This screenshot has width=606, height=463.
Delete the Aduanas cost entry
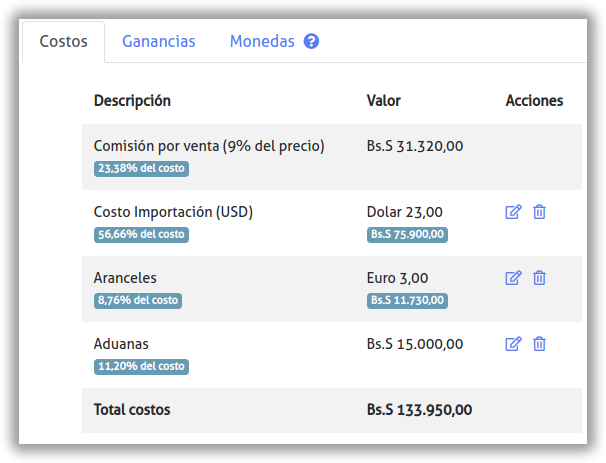pos(539,344)
